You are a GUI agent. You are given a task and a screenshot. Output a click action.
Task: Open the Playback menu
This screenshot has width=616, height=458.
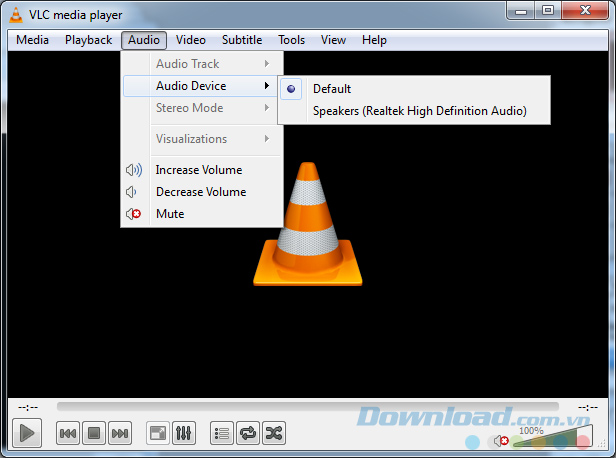(88, 40)
